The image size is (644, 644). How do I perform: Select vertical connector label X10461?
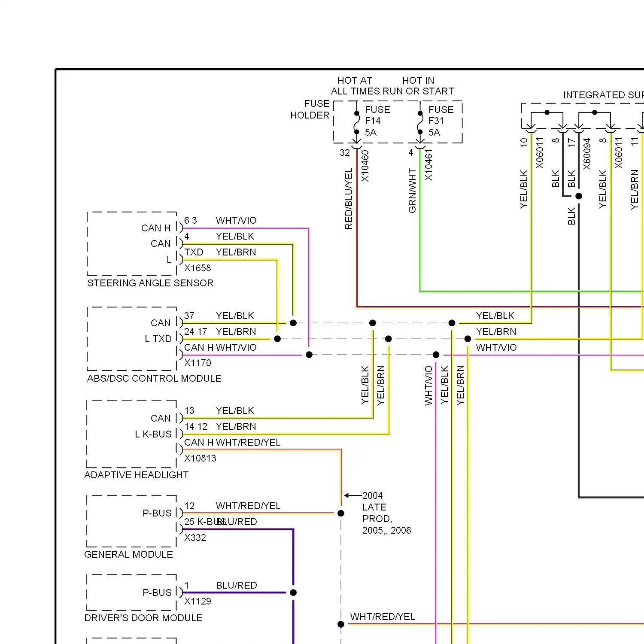[428, 165]
